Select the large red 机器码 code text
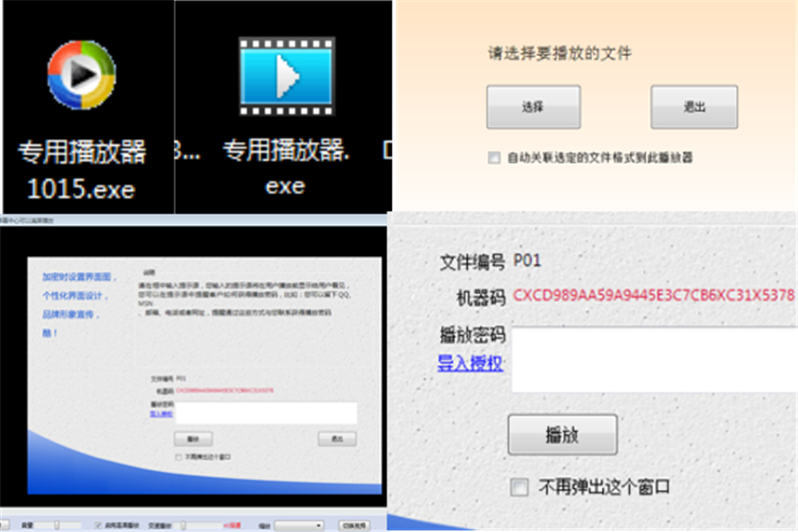This screenshot has height=532, width=798. (653, 294)
